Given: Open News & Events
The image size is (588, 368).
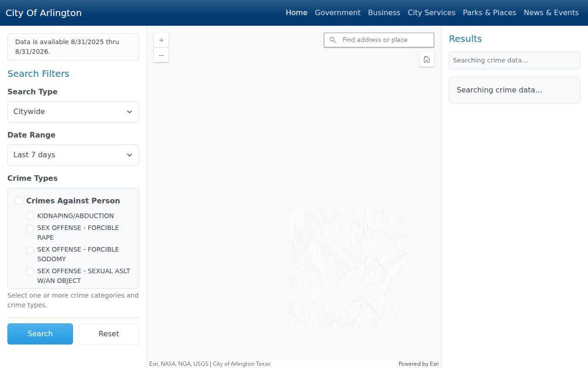Looking at the screenshot, I should [551, 13].
